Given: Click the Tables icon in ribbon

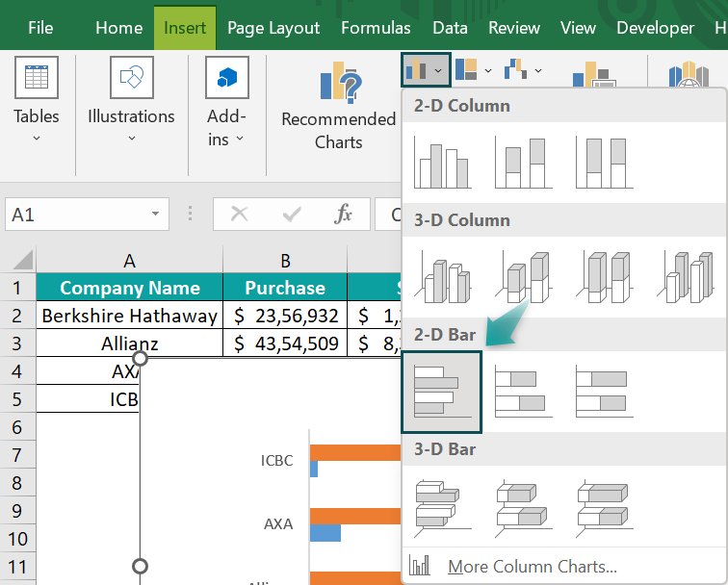Looking at the screenshot, I should pyautogui.click(x=37, y=78).
